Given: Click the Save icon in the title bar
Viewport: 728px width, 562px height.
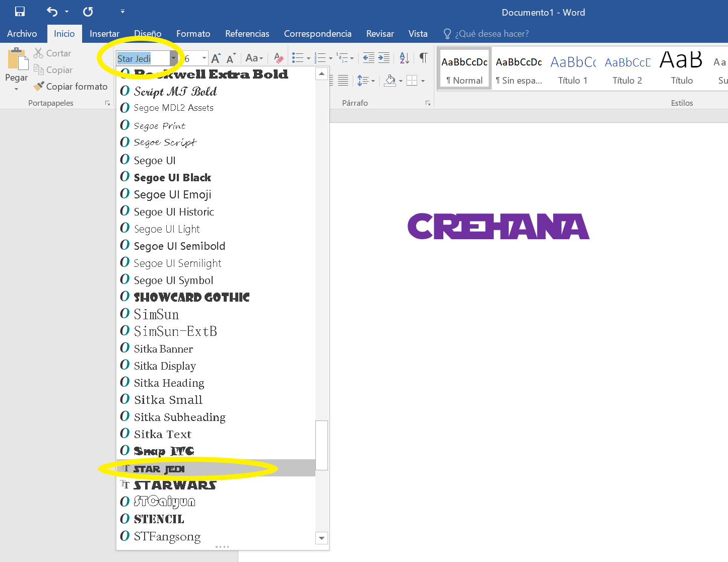Looking at the screenshot, I should (20, 12).
